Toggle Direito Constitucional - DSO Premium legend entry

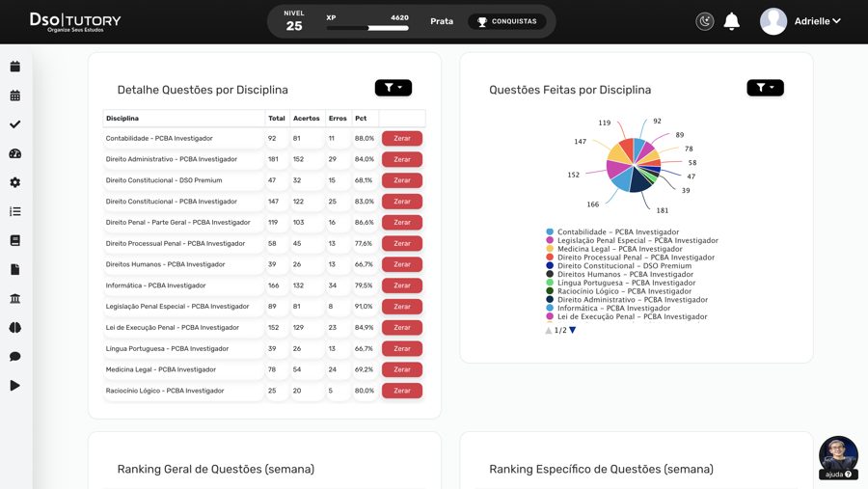pyautogui.click(x=619, y=266)
